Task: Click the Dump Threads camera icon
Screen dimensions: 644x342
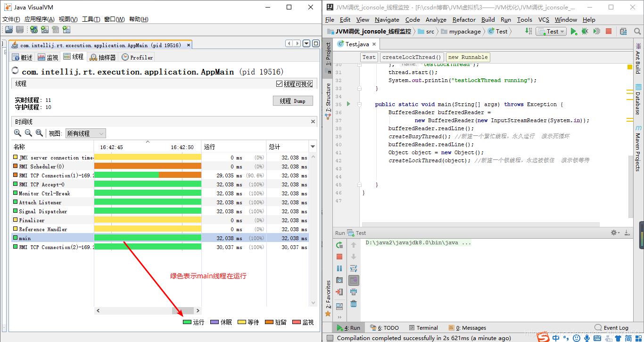Action: (x=339, y=280)
